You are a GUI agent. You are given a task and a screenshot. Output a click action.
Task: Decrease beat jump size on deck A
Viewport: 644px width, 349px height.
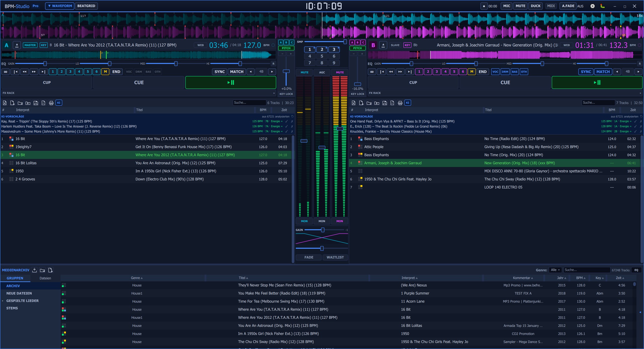251,72
